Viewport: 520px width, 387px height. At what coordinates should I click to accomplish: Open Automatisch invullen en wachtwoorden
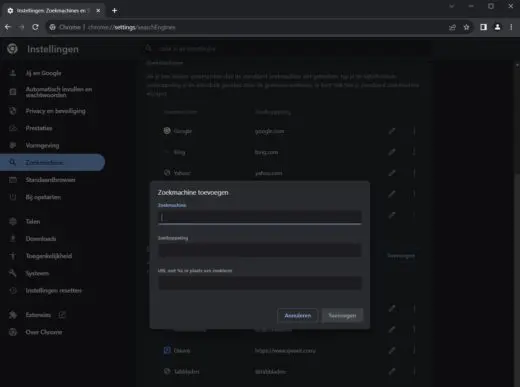click(59, 92)
